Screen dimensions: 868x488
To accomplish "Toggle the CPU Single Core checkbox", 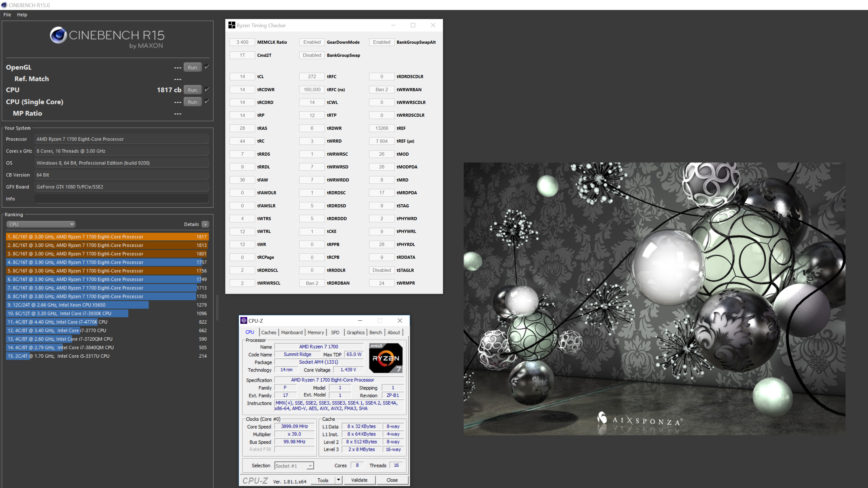I will (207, 101).
